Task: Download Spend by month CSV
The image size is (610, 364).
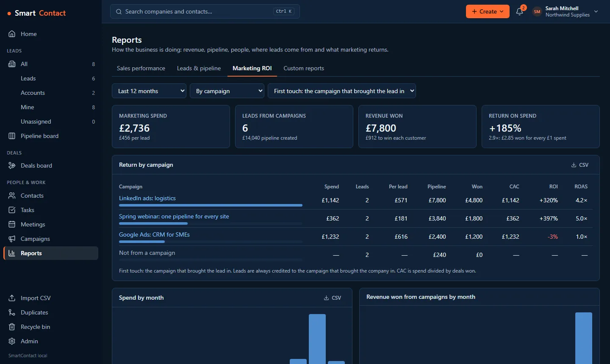Action: (332, 298)
